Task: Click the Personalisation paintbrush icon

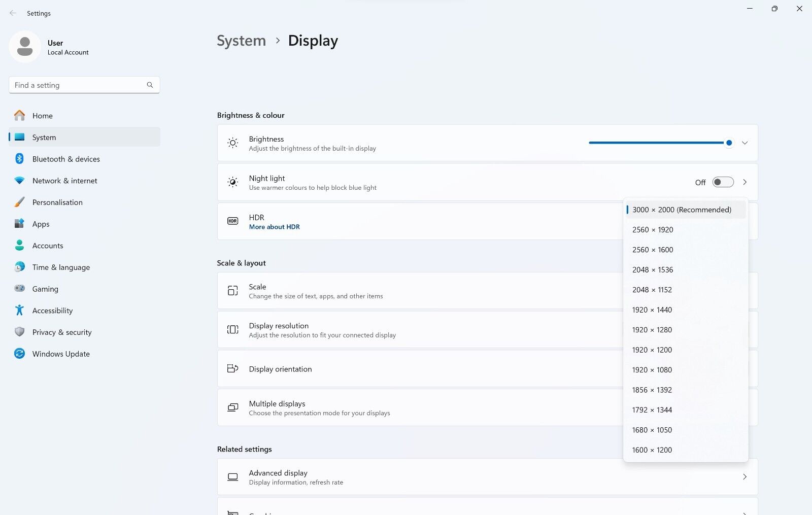Action: 19,202
